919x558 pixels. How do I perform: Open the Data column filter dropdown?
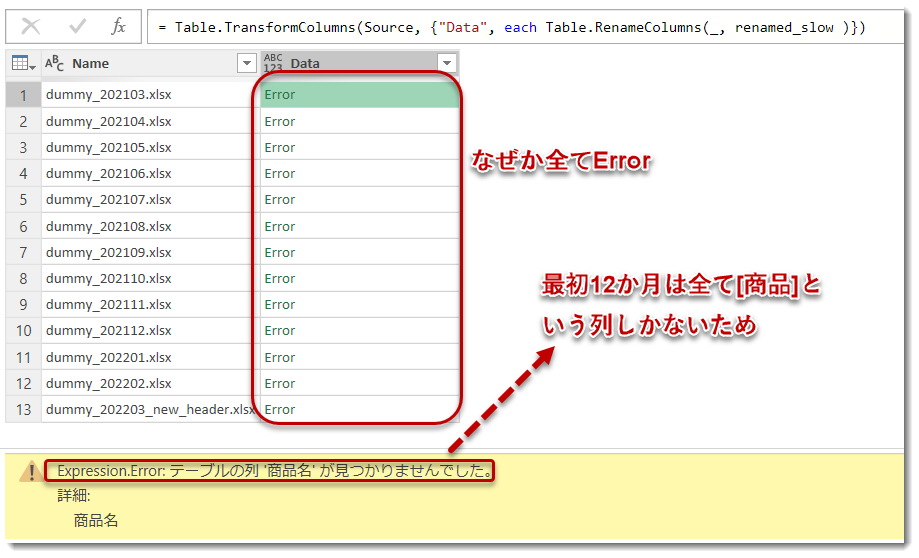(x=447, y=63)
